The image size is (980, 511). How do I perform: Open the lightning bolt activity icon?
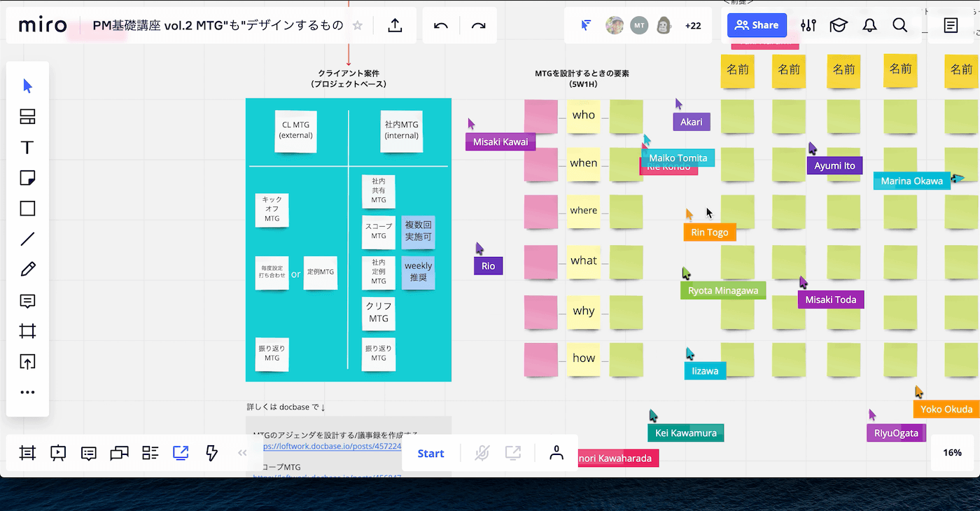[x=211, y=453]
